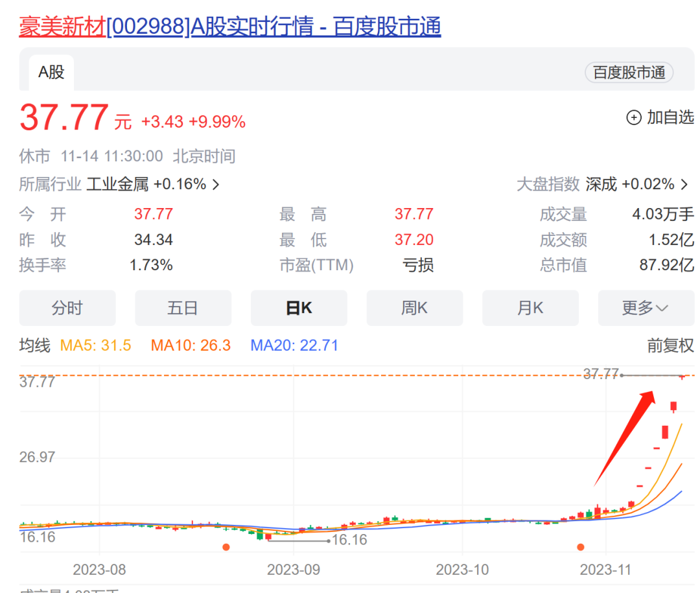The image size is (700, 593).
Task: Click the plus icon beside 加自选
Action: pyautogui.click(x=634, y=117)
